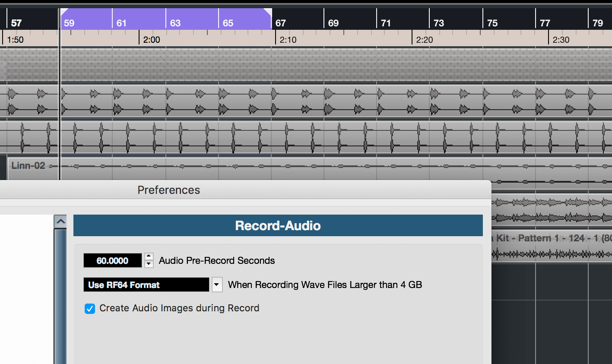The height and width of the screenshot is (364, 612).
Task: Click the 2:00 time ruler mark
Action: pyautogui.click(x=152, y=40)
